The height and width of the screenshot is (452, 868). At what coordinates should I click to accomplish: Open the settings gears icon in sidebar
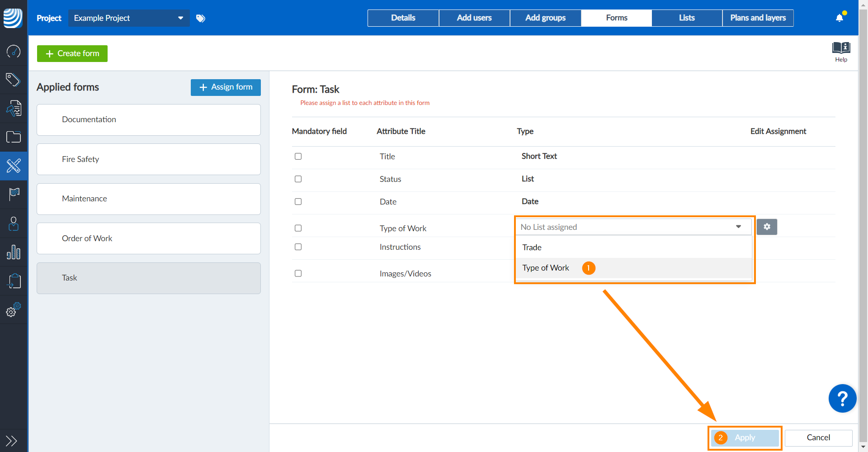coord(14,310)
